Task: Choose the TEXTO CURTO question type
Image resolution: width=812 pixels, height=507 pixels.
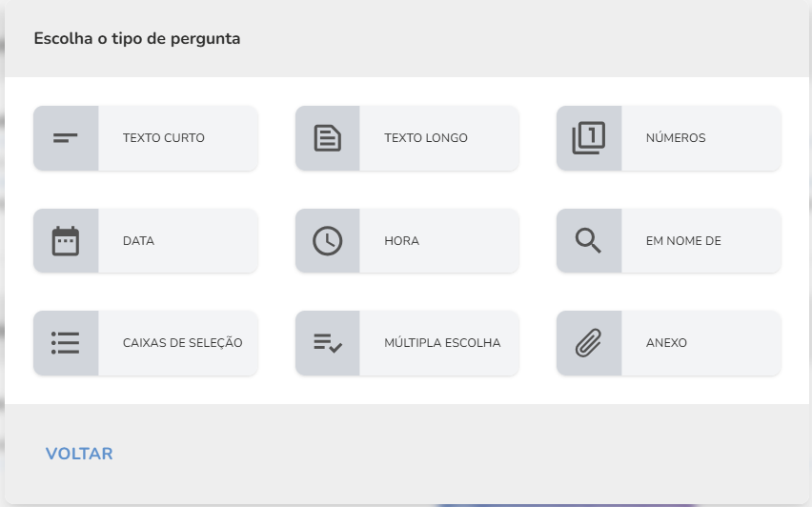Action: (x=146, y=138)
